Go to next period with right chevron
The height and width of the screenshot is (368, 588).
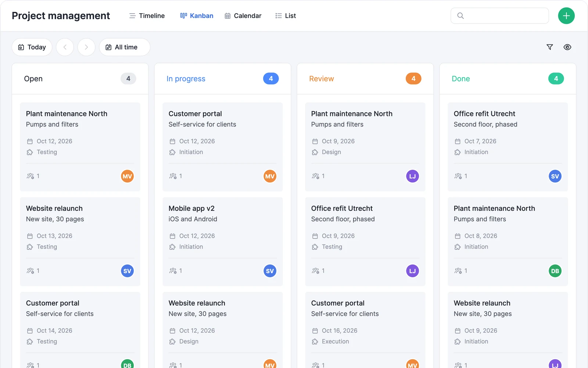click(86, 47)
